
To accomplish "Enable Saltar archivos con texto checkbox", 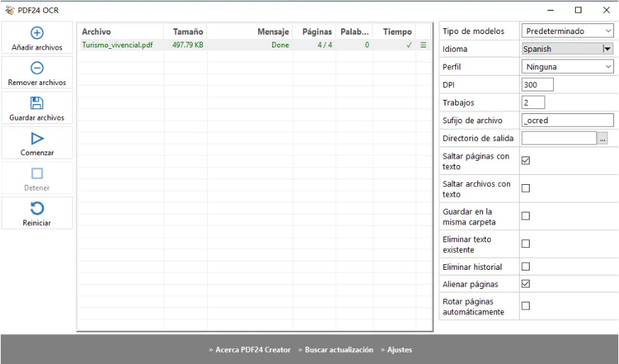I will 525,188.
